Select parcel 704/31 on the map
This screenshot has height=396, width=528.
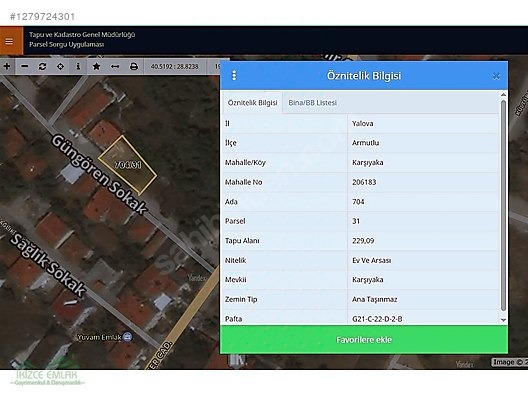(x=128, y=165)
